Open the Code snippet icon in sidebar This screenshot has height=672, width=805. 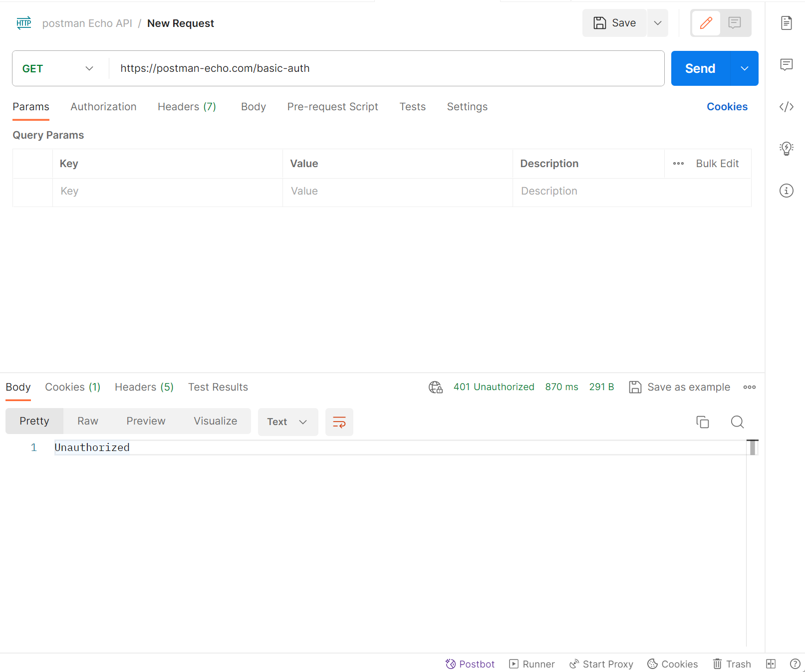[x=787, y=107]
